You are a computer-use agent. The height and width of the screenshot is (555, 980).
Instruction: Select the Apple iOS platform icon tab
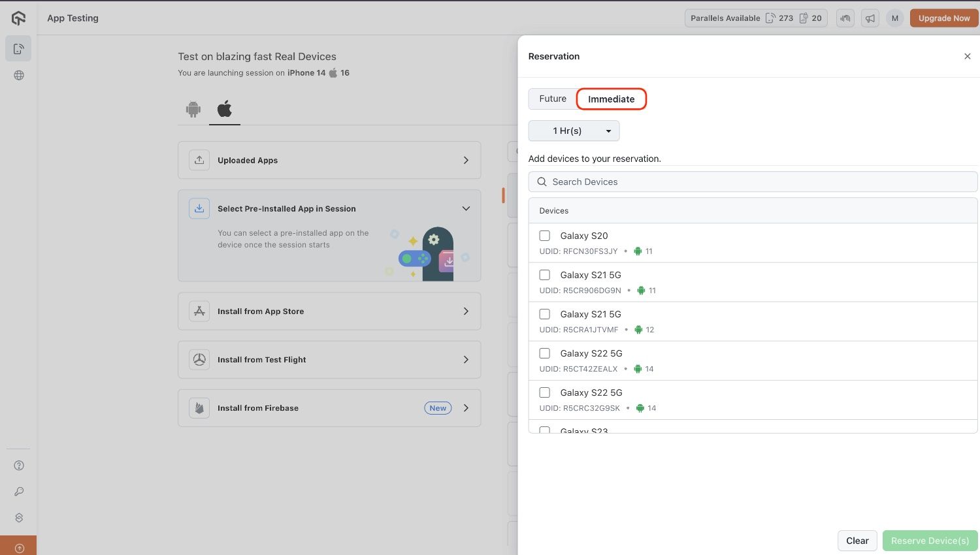[224, 109]
